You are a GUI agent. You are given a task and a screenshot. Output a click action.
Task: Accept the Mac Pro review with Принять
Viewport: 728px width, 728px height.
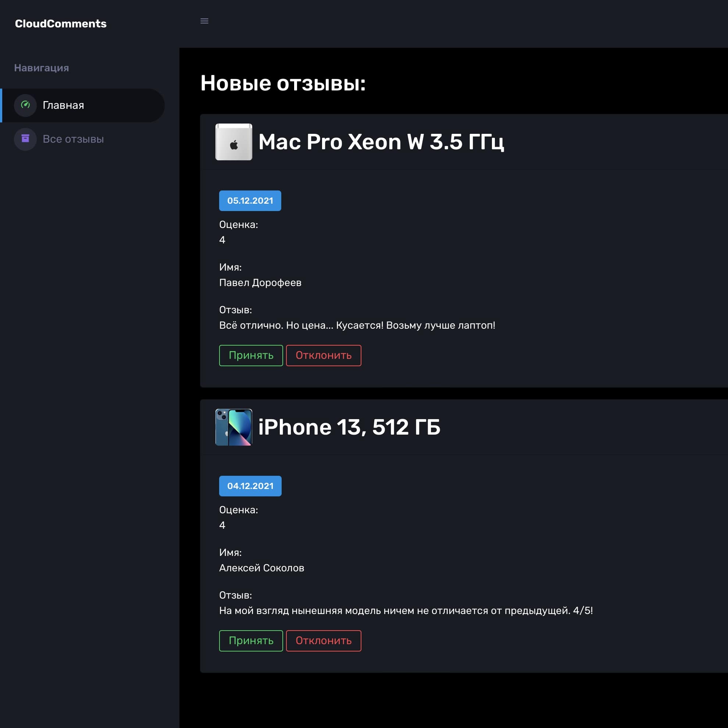point(251,355)
